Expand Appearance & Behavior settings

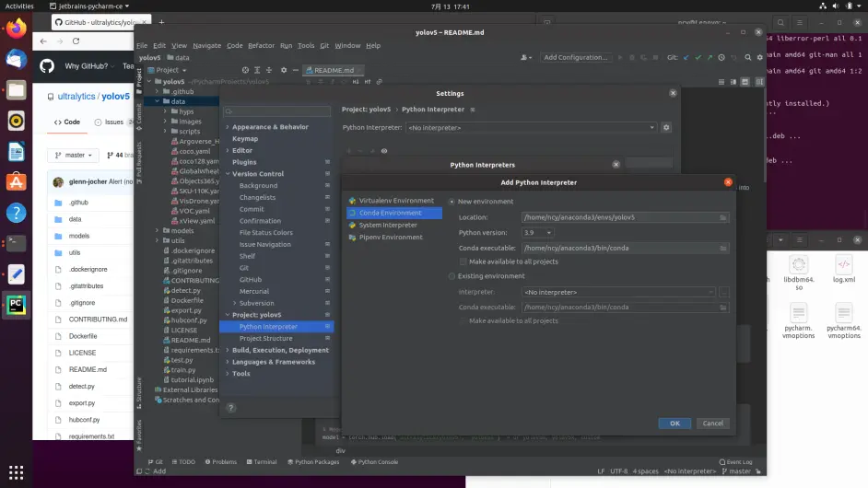tap(228, 127)
